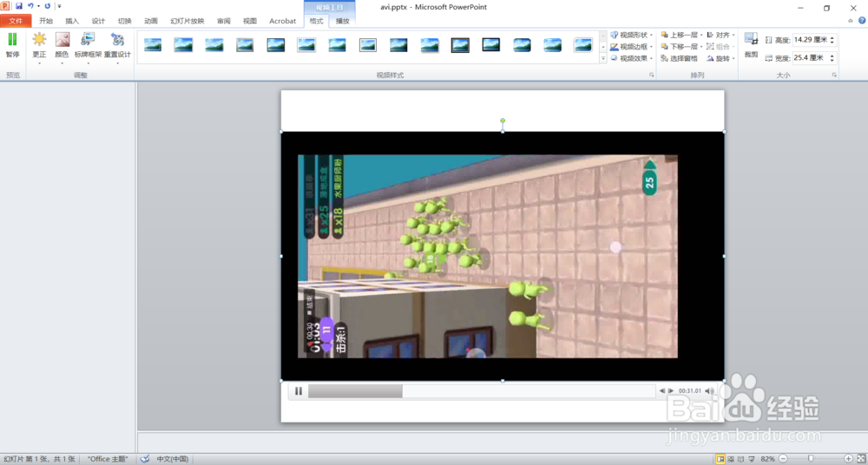
Task: Expand the video styles gallery More arrow
Action: [603, 57]
